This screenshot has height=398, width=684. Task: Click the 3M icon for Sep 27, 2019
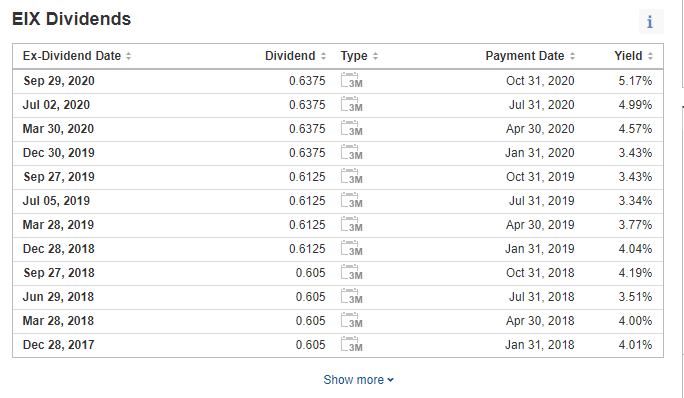pyautogui.click(x=352, y=176)
